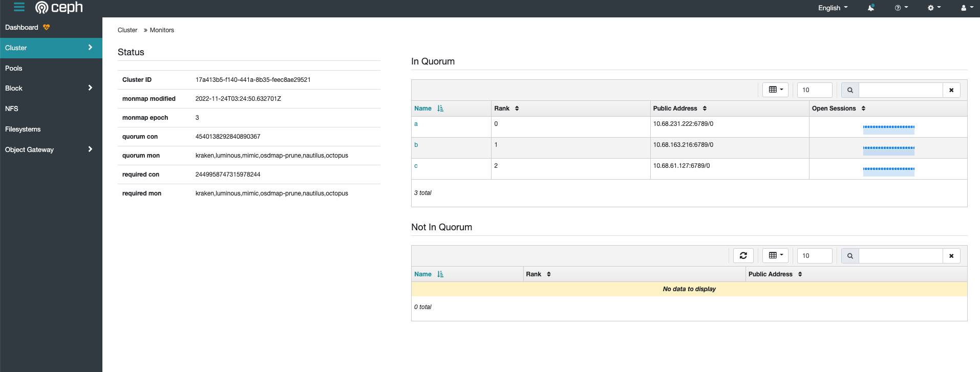Select monmap modified timestamp value

click(x=238, y=99)
